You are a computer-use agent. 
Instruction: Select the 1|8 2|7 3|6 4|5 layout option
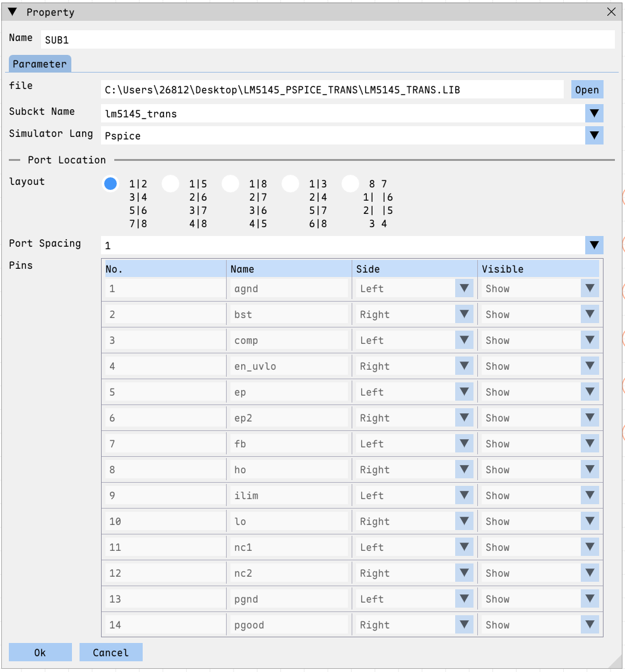(230, 184)
